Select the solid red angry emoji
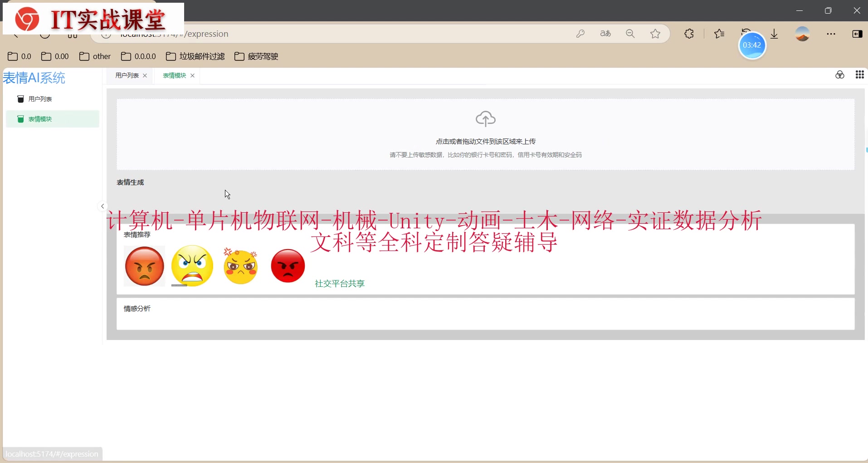Image resolution: width=868 pixels, height=463 pixels. pos(288,266)
